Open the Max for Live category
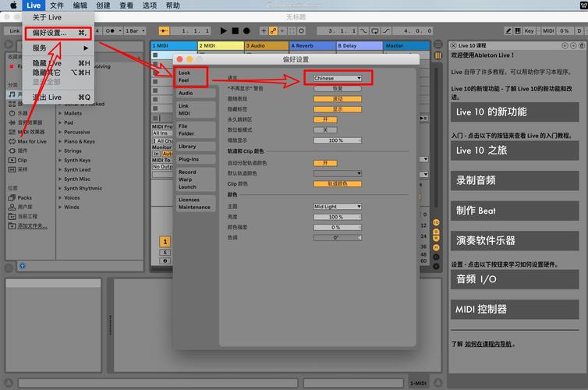Image resolution: width=588 pixels, height=390 pixels. 27,141
